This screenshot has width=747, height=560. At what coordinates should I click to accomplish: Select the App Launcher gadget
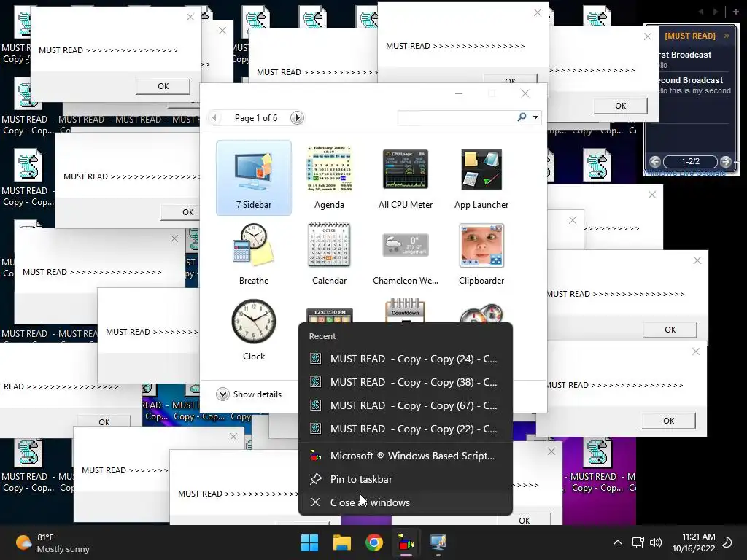[481, 178]
